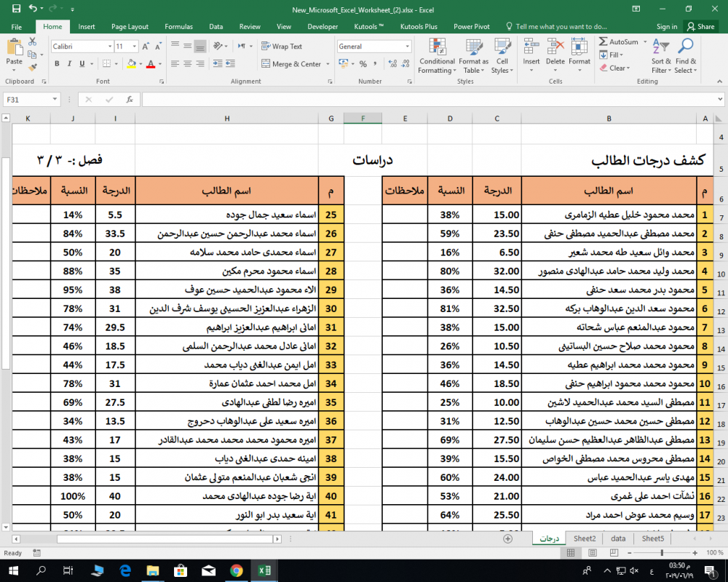This screenshot has height=582, width=728.
Task: Toggle center horizontal alignment
Action: click(x=188, y=63)
